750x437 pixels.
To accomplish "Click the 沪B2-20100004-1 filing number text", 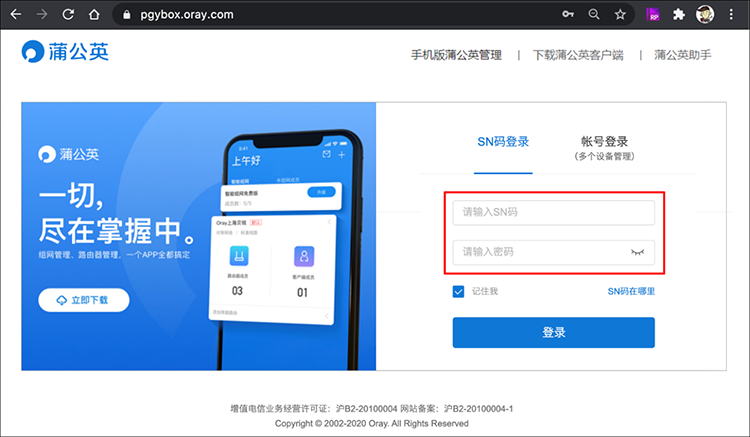I will click(x=478, y=409).
